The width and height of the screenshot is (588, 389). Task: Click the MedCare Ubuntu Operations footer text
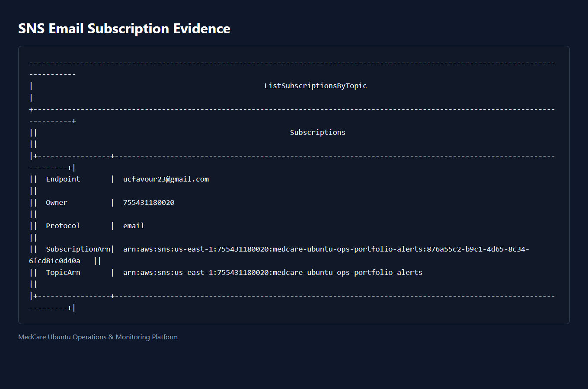[98, 337]
